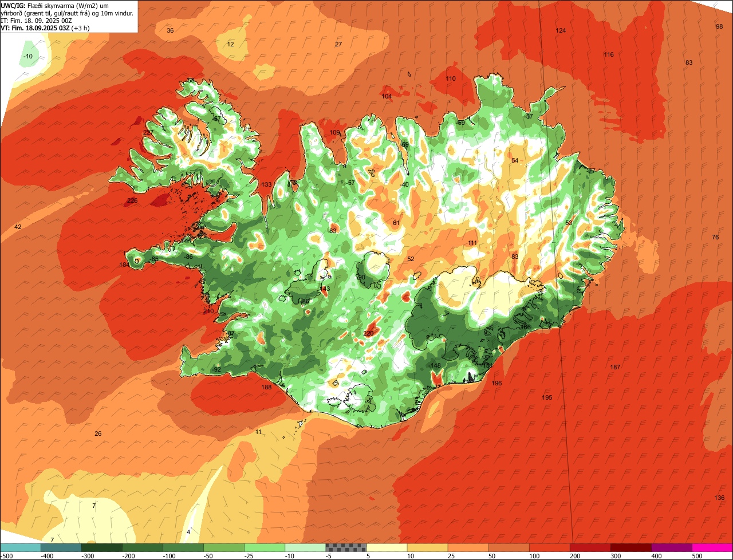Select the legend swatch between -300 and -200
The height and width of the screenshot is (560, 733).
coord(102,547)
